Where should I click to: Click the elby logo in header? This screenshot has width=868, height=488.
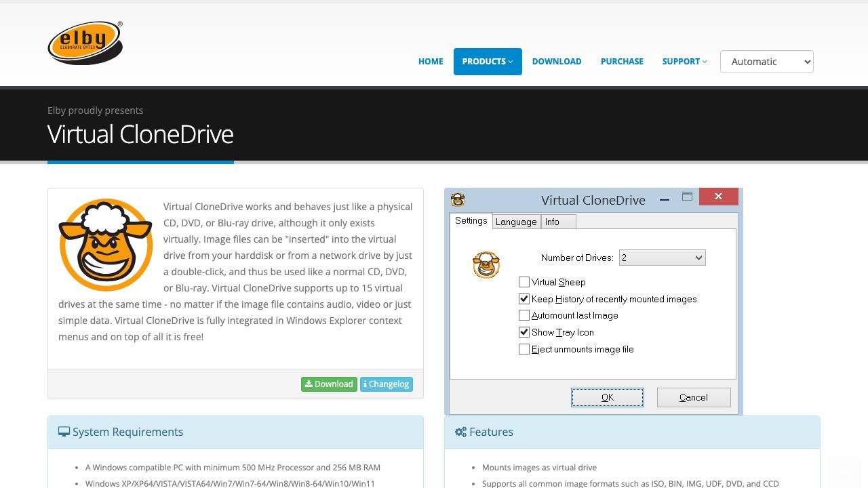coord(85,43)
